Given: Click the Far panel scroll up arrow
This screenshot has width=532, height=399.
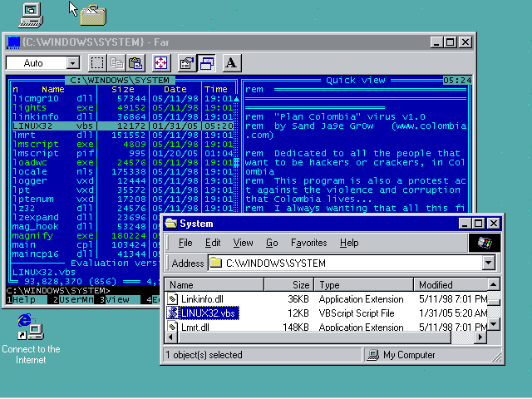Looking at the screenshot, I should [x=236, y=99].
